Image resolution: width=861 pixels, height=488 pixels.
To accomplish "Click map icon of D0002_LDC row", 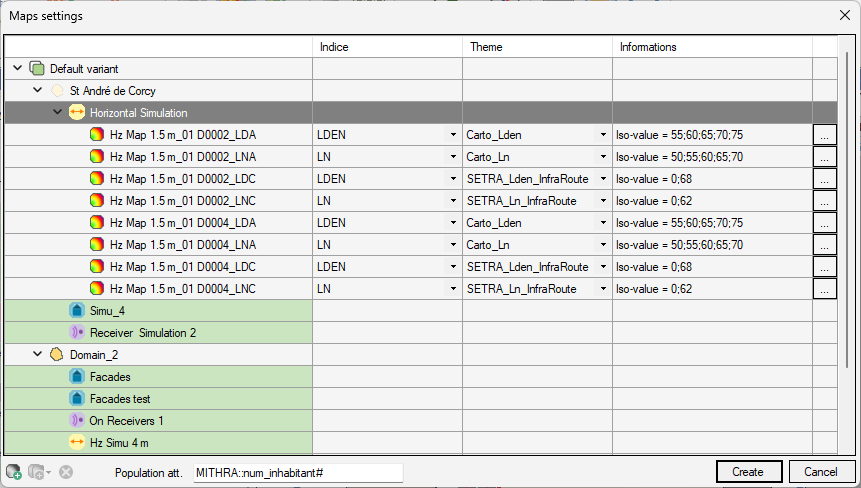I will point(97,178).
